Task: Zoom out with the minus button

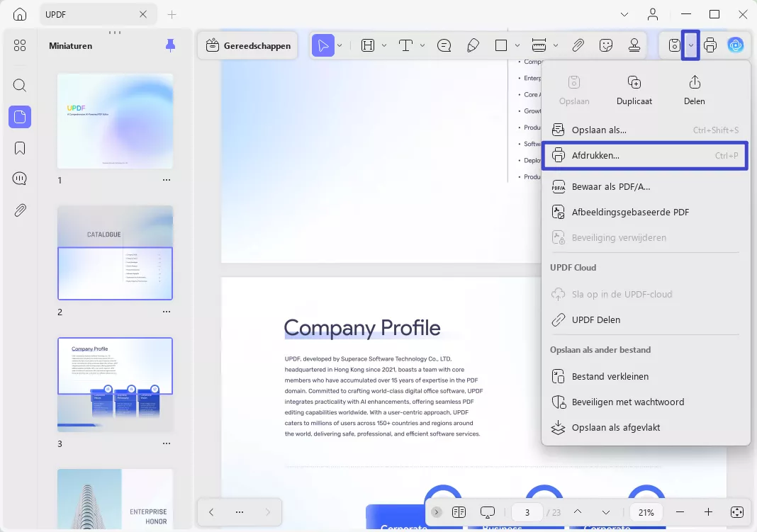Action: click(680, 512)
